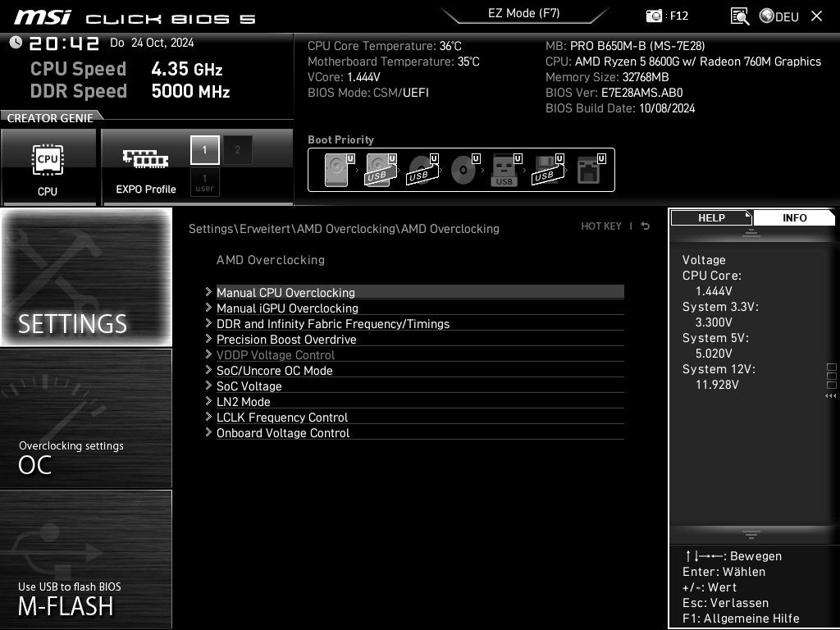Click the System 5V value 5.020V
The image size is (840, 630).
pyautogui.click(x=714, y=354)
